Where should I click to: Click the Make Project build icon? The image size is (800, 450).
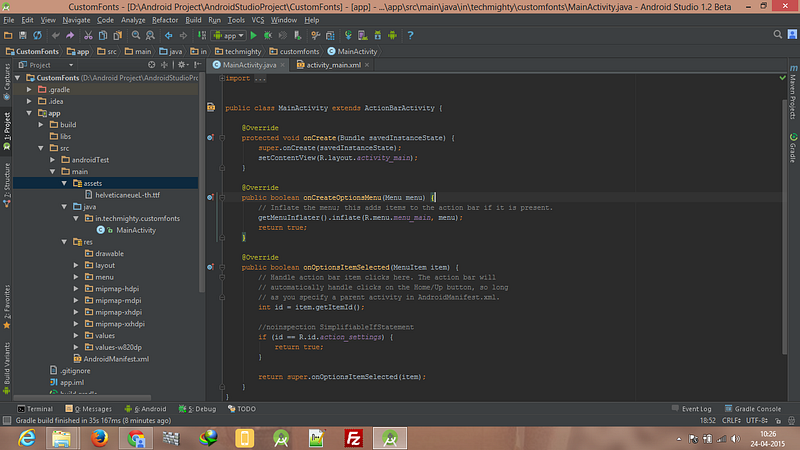(202, 35)
